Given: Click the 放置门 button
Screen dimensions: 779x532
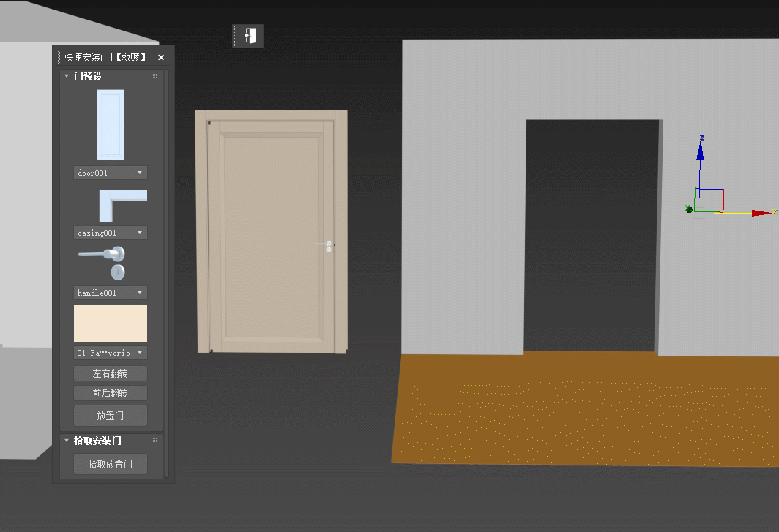Looking at the screenshot, I should point(111,416).
